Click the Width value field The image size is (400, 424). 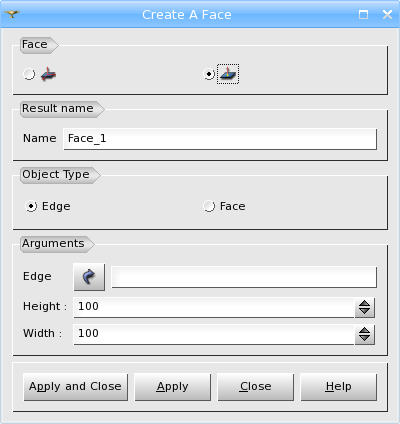click(x=214, y=334)
